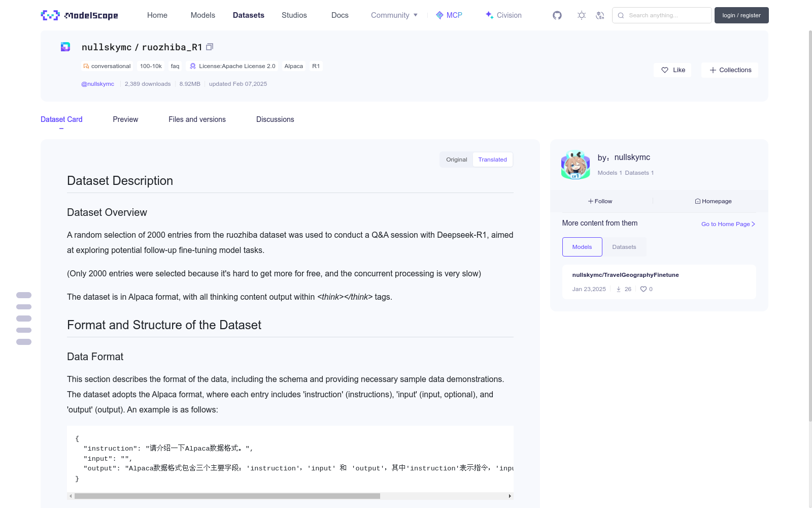Image resolution: width=812 pixels, height=508 pixels.
Task: Jump using the first outline marker
Action: click(x=24, y=295)
